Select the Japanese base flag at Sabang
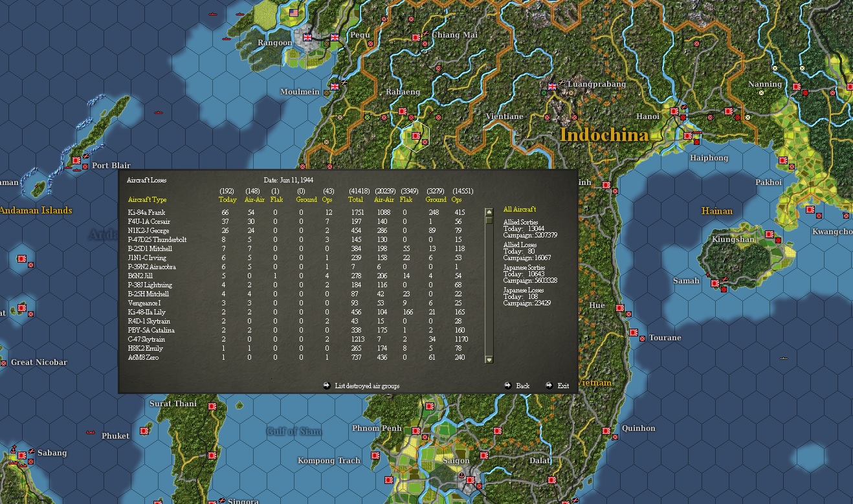 [x=21, y=455]
